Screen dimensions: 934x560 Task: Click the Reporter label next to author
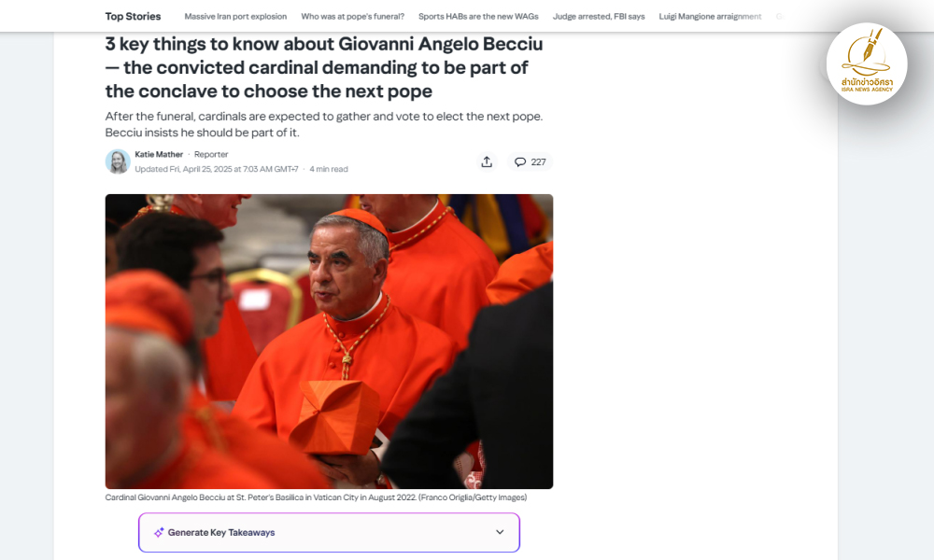tap(211, 154)
